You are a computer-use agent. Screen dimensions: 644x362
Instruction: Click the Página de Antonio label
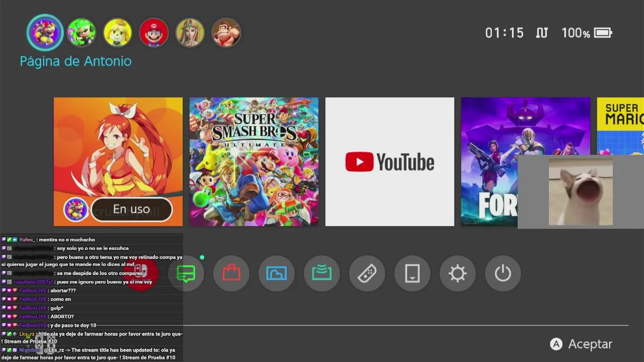point(75,61)
